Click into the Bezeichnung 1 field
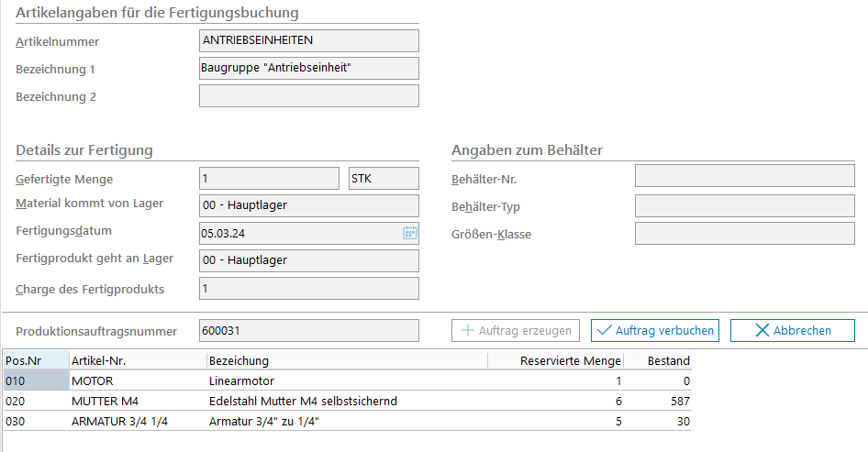 [x=308, y=69]
